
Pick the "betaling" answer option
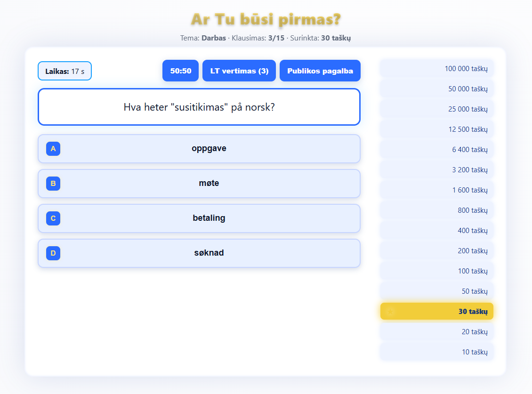209,218
